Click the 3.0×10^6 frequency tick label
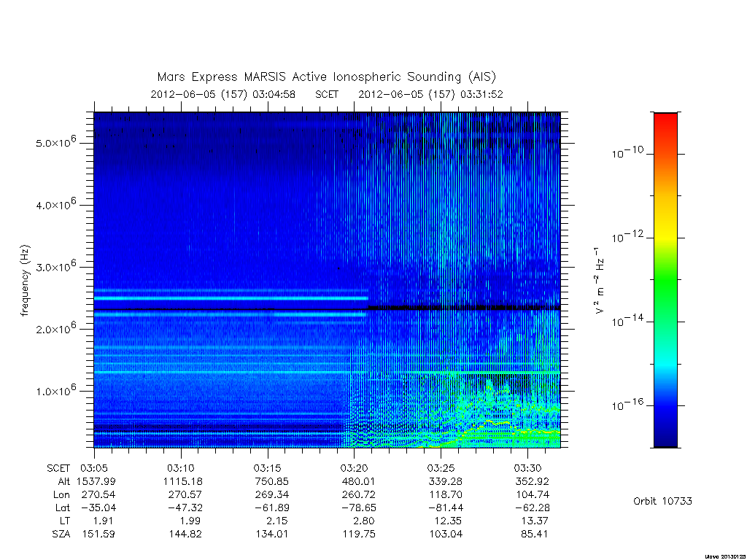747x560 pixels. 55,266
